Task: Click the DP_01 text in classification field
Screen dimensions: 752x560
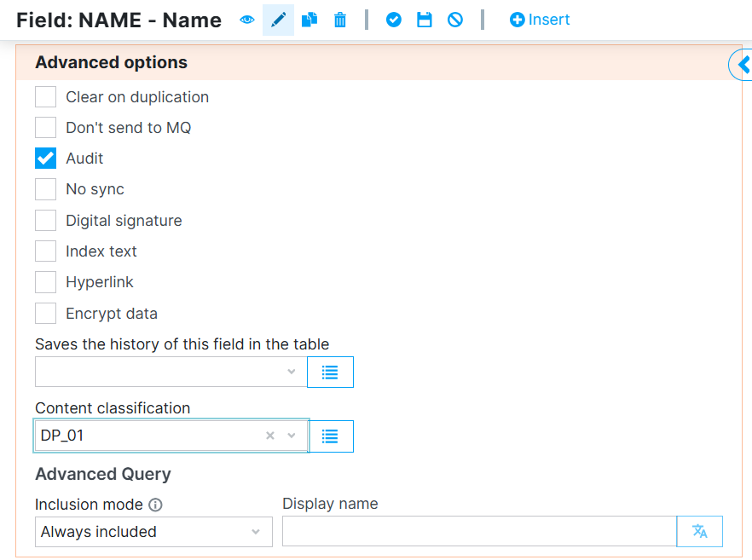Action: click(62, 436)
